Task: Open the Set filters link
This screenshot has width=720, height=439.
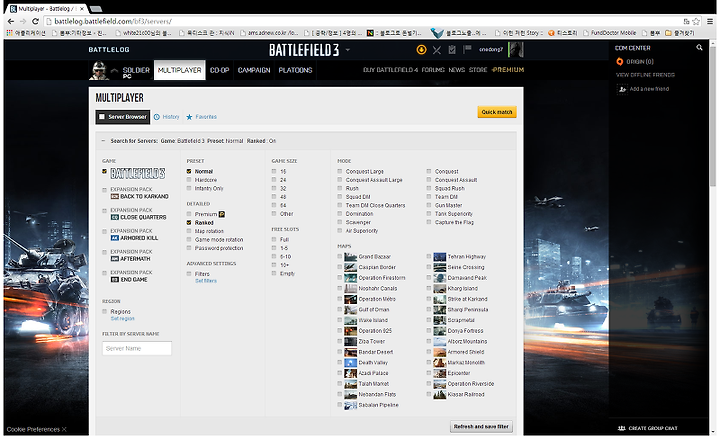Action: (206, 281)
